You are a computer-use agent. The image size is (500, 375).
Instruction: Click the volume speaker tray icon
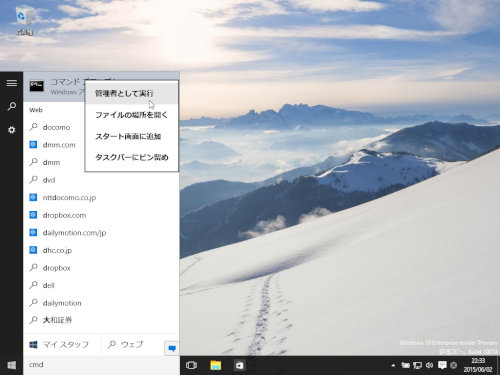click(429, 365)
